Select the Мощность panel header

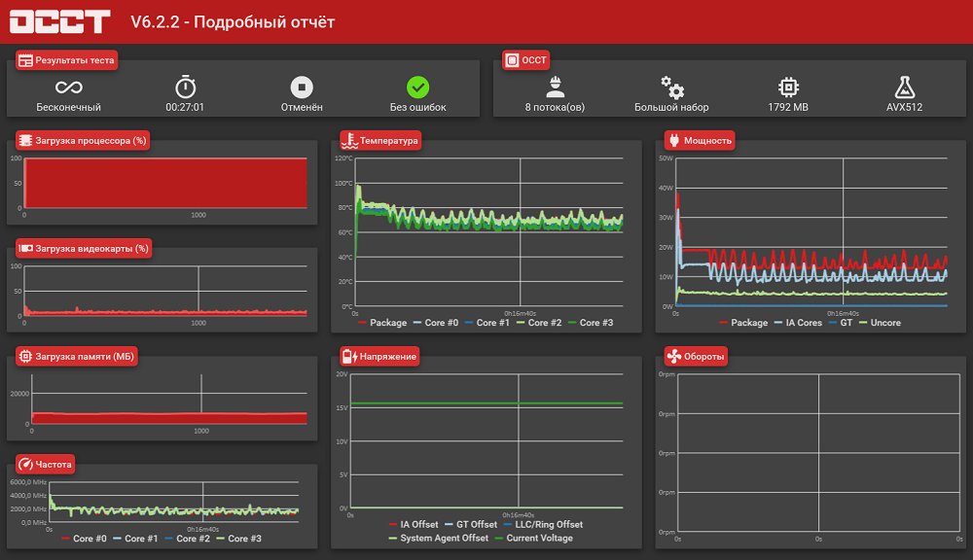coord(700,141)
